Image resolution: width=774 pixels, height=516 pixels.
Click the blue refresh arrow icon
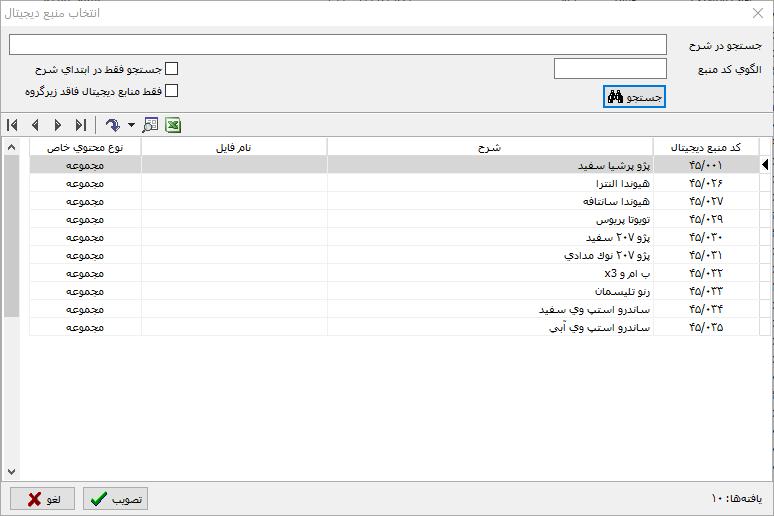pos(112,125)
